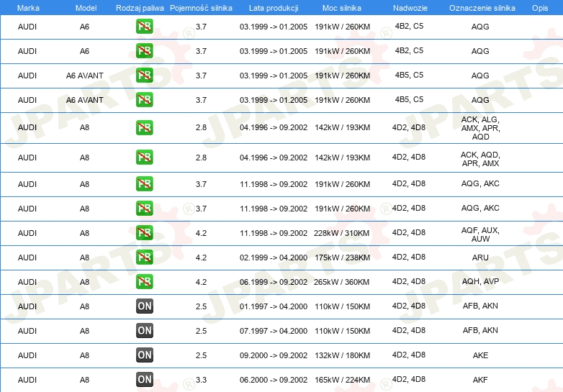Select the '01.1997 -> 04.2000' date cell
The width and height of the screenshot is (563, 392).
274,306
